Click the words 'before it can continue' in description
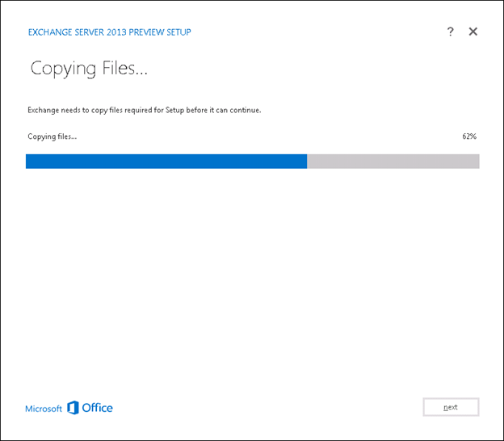 coord(225,110)
